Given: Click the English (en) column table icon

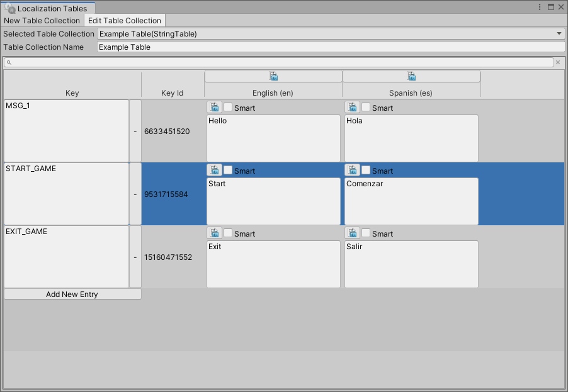Looking at the screenshot, I should [x=273, y=76].
